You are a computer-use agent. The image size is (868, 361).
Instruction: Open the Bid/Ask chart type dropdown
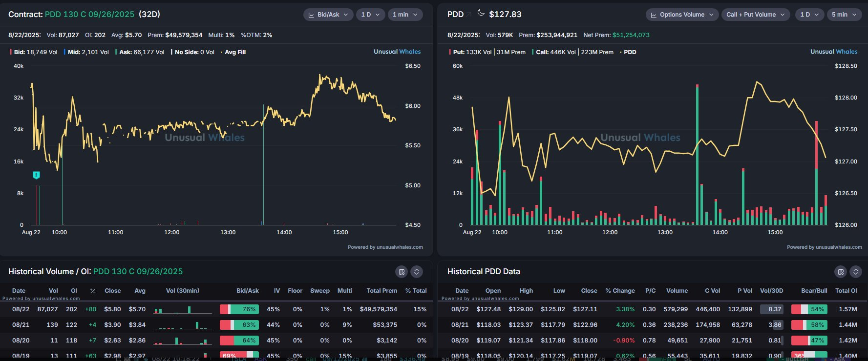[x=328, y=15]
